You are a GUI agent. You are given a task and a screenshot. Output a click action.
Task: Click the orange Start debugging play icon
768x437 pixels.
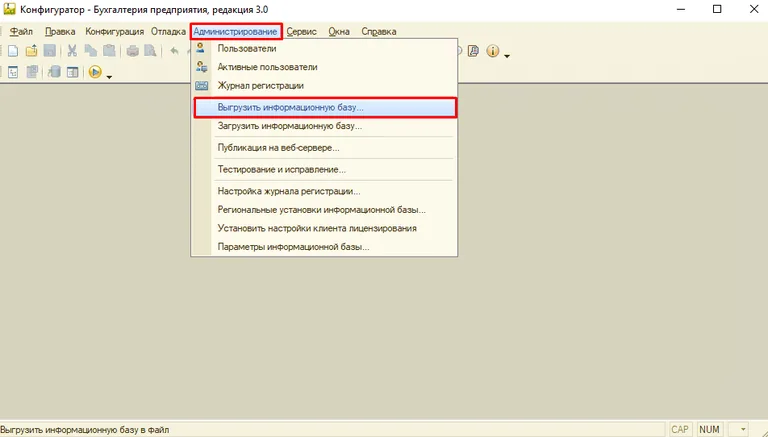coord(94,71)
